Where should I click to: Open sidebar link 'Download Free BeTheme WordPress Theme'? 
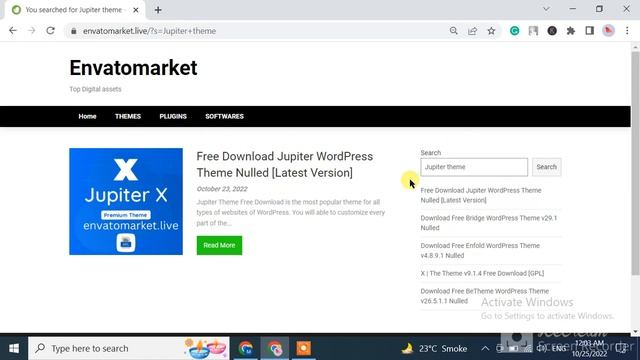coord(484,296)
